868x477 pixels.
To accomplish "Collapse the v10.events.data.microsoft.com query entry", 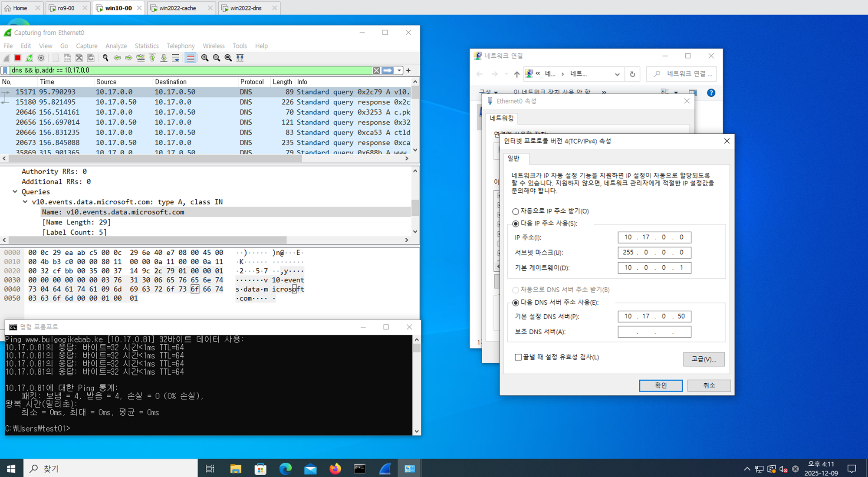I will [x=25, y=202].
